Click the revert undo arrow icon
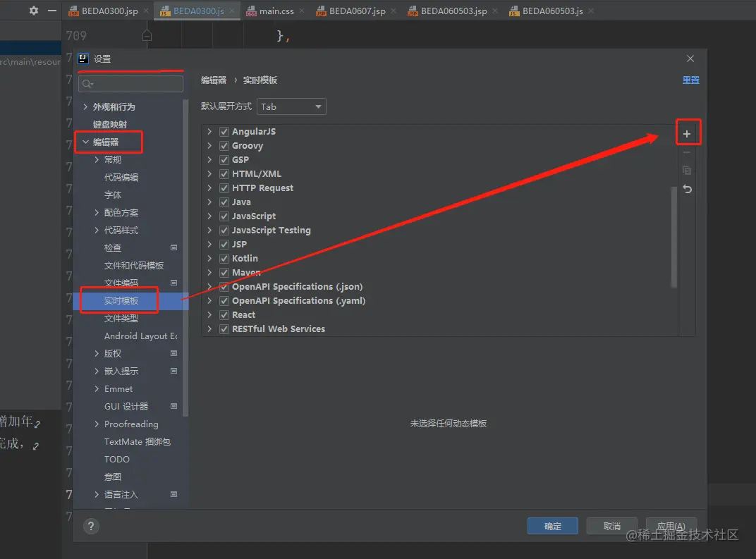This screenshot has height=559, width=756. [x=688, y=190]
